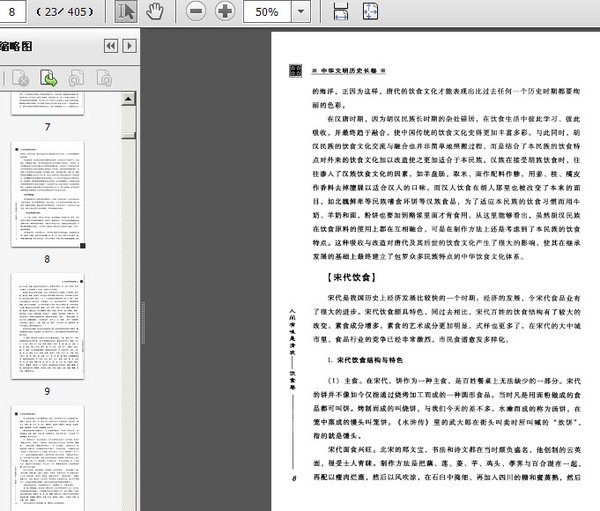Image resolution: width=600 pixels, height=511 pixels.
Task: Click subheading 1. 宋代饮食结构与特色
Action: (365, 360)
